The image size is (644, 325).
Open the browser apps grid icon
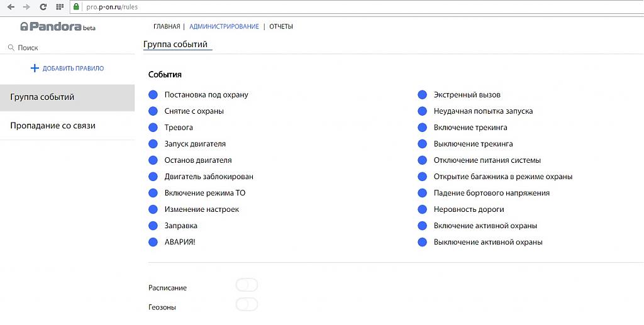60,7
